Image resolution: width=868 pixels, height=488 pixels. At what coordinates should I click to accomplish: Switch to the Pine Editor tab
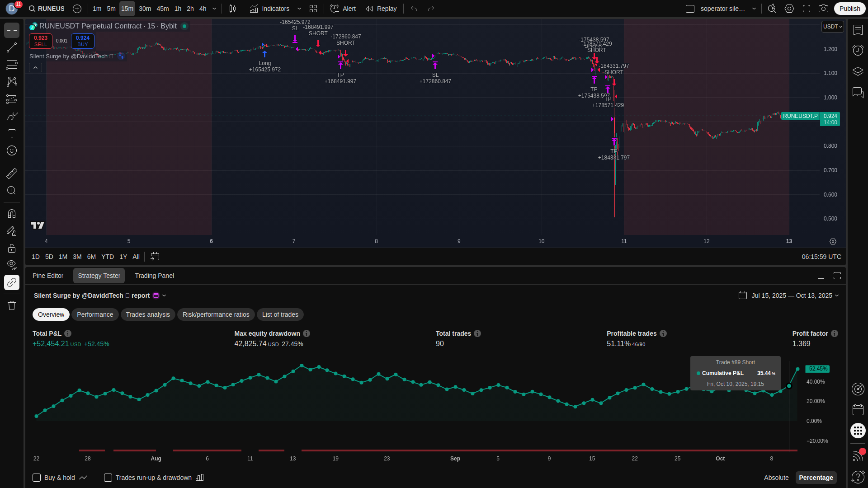coord(48,276)
